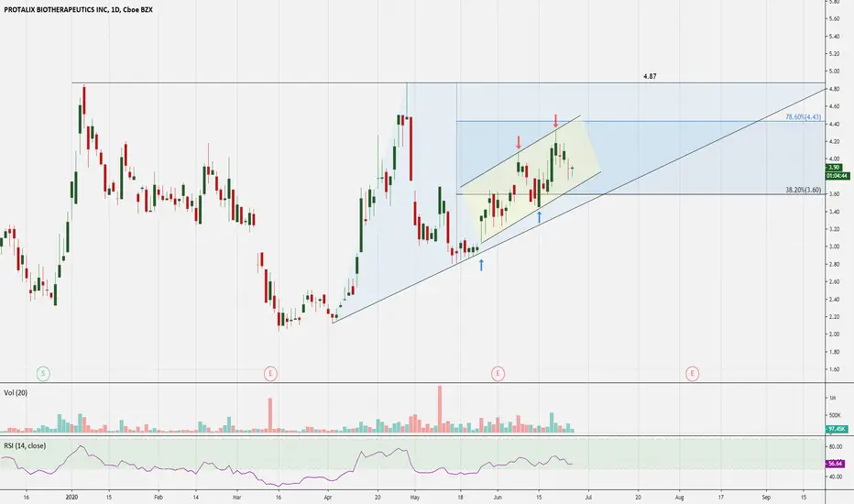Click the 4.40 price axis label
Image resolution: width=854 pixels, height=504 pixels.
click(x=833, y=125)
